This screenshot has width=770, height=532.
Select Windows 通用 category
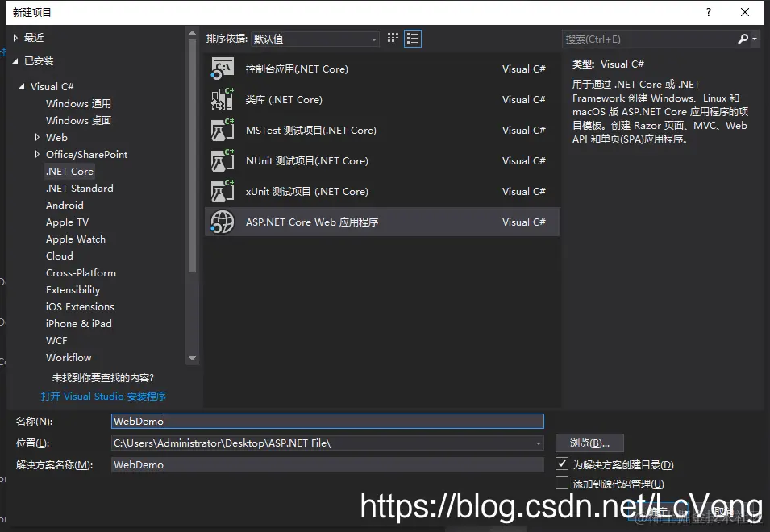(x=78, y=103)
